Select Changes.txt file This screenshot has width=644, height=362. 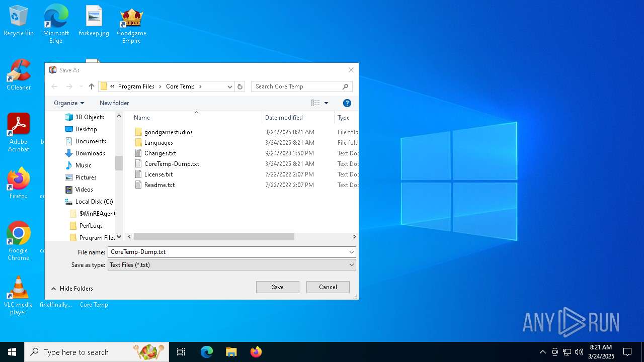coord(155,153)
